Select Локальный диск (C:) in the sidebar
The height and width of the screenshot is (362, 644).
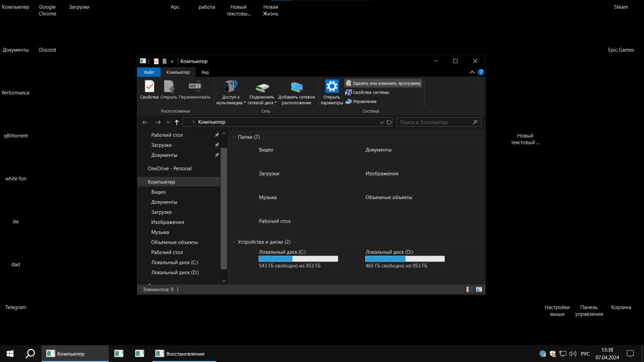click(x=175, y=262)
